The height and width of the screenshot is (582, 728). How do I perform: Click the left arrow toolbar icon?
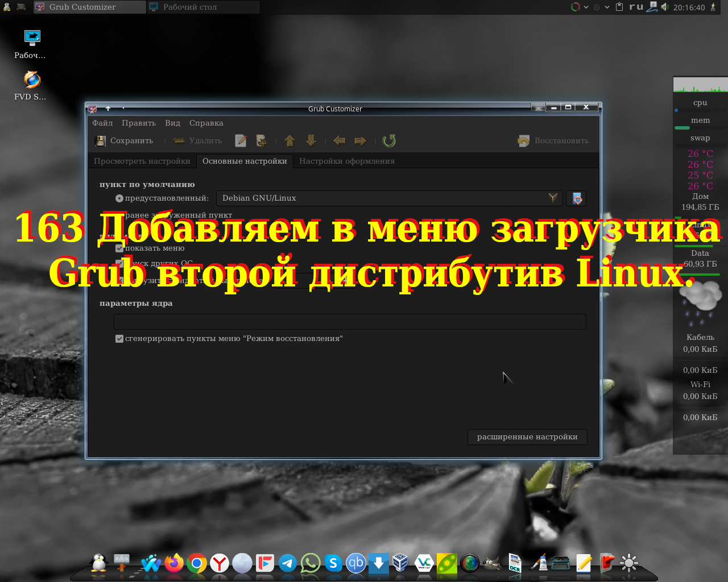[339, 141]
